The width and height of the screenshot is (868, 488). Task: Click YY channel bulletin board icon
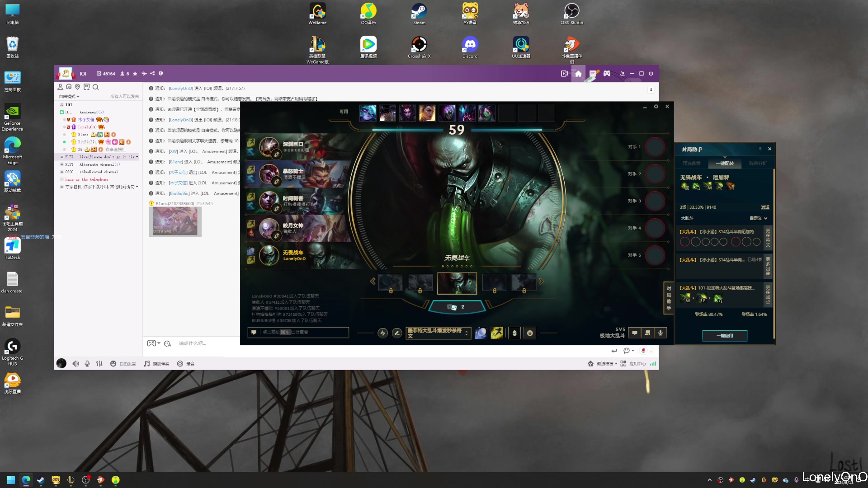pyautogui.click(x=86, y=87)
